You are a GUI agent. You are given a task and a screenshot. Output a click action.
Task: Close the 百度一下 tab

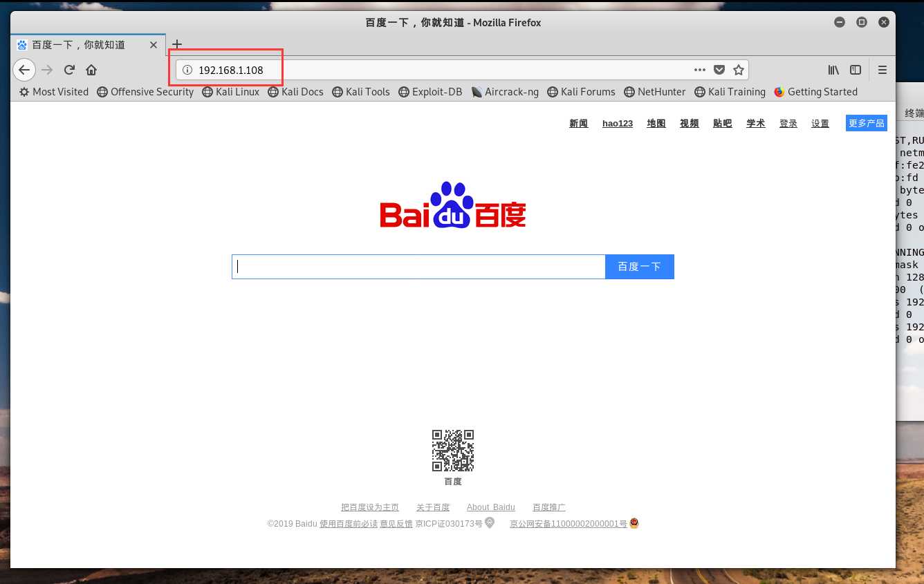tap(154, 45)
